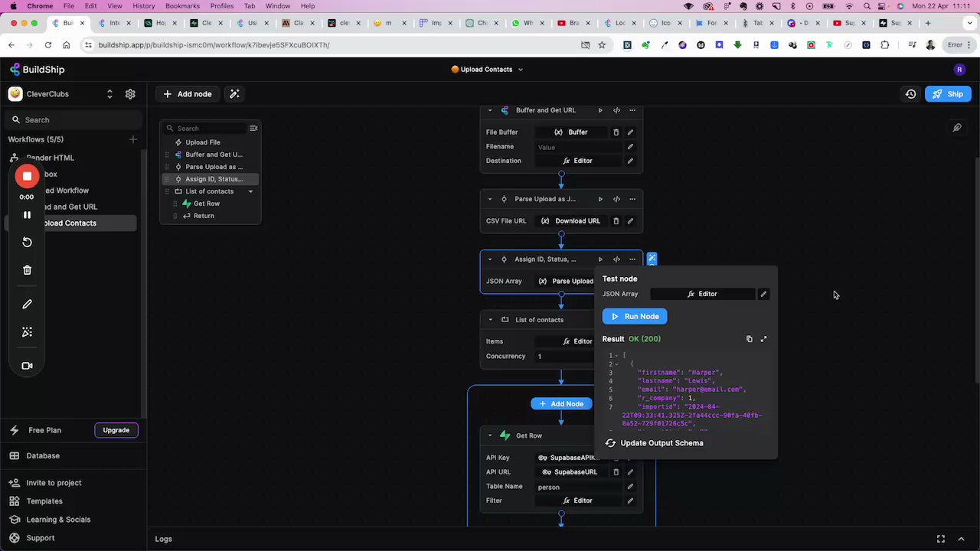Open the Upload Contacts workflow dropdown in header
The image size is (980, 551).
click(519, 69)
